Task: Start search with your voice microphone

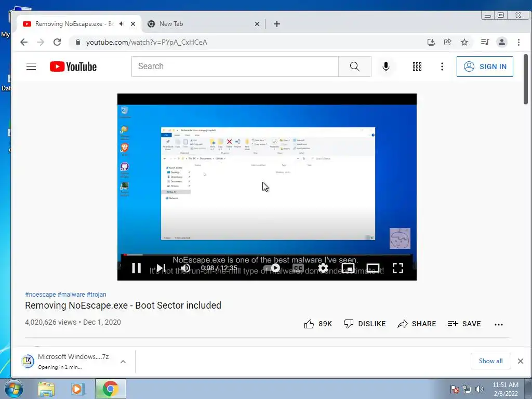Action: click(x=386, y=66)
